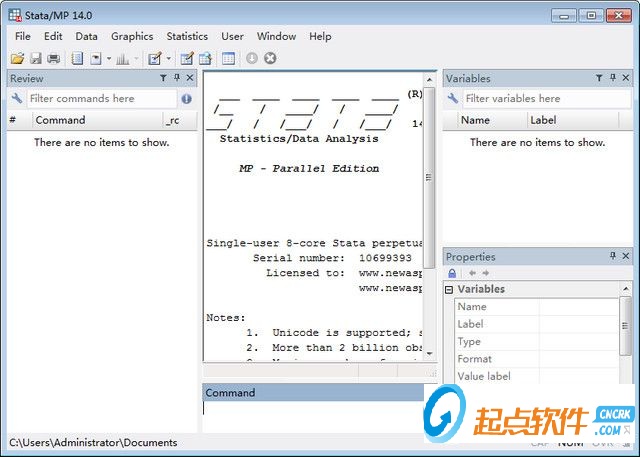Click the Properties next-variable arrow
Screen dimensions: 640x457
(486, 273)
